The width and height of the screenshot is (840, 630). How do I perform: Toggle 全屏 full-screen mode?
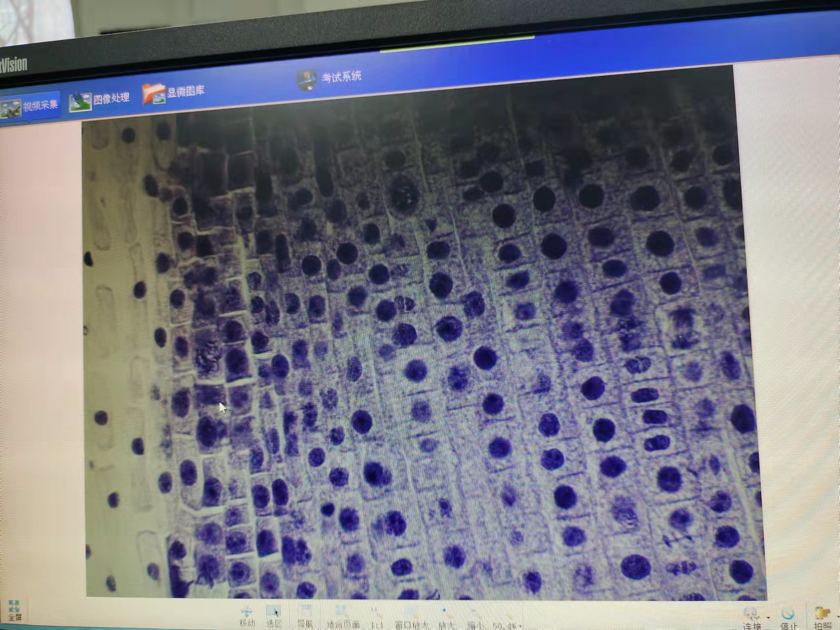[x=15, y=611]
